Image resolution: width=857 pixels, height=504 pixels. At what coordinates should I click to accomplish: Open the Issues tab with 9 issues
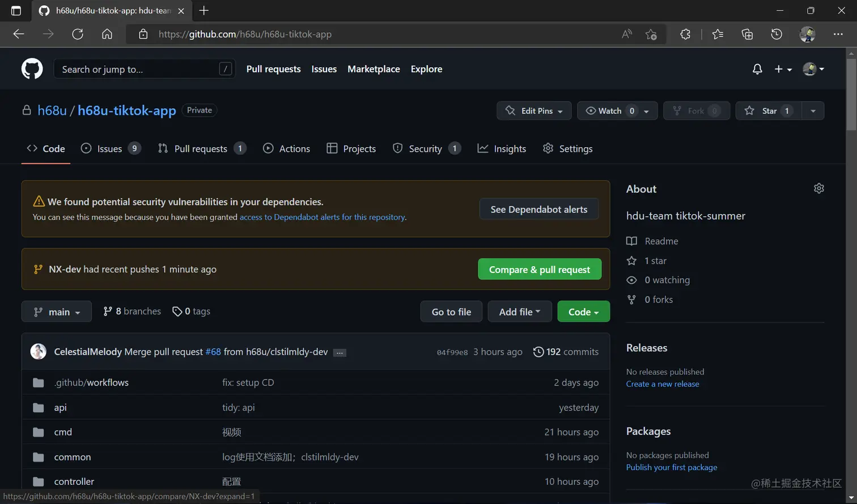tap(111, 148)
